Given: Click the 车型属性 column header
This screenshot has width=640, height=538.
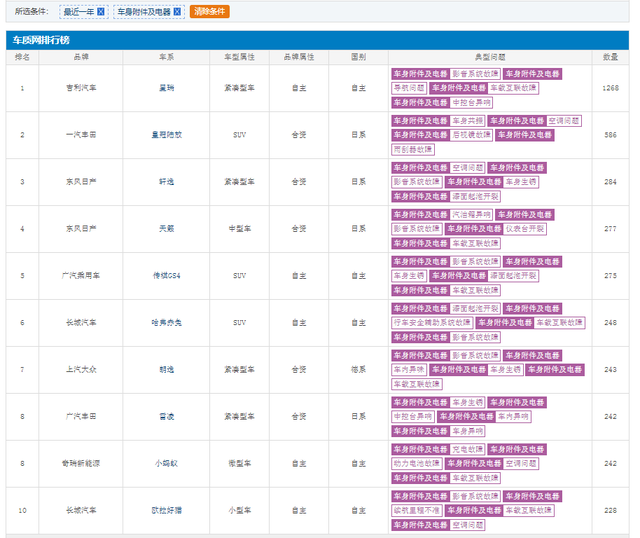Looking at the screenshot, I should tap(240, 57).
